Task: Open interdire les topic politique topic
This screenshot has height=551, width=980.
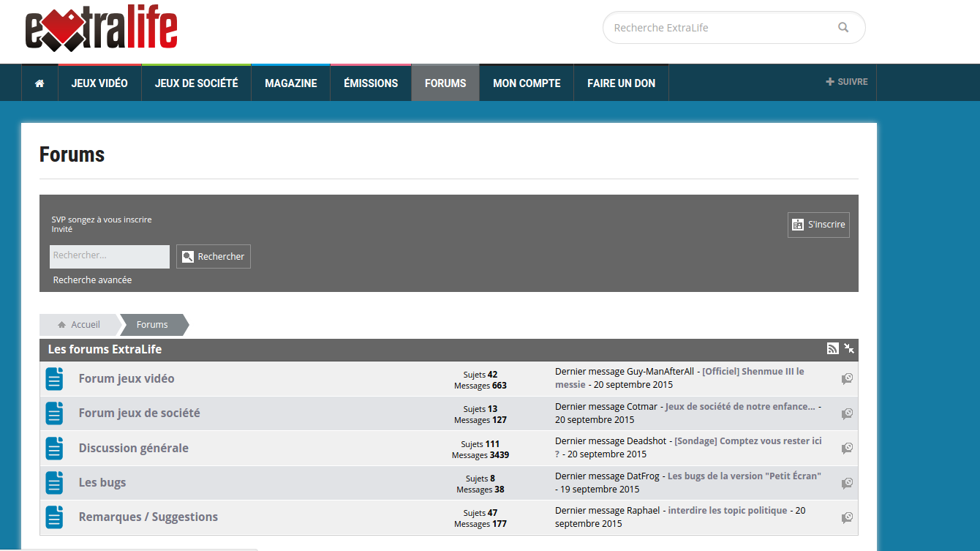Action: (728, 510)
